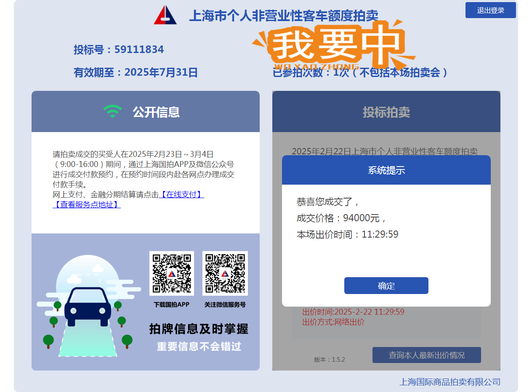The width and height of the screenshot is (532, 392).
Task: Log out using the 退出登录 button
Action: (490, 10)
